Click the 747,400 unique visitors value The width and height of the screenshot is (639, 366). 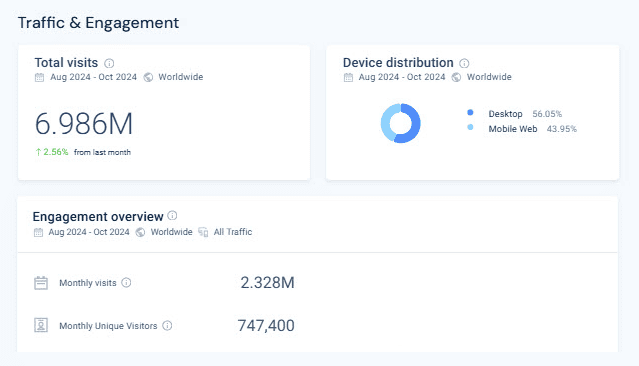pos(266,326)
